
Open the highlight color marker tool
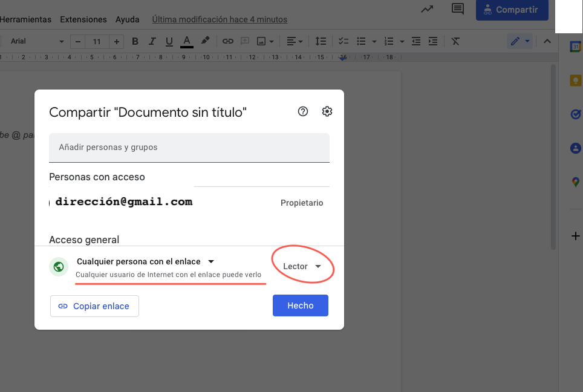click(205, 41)
